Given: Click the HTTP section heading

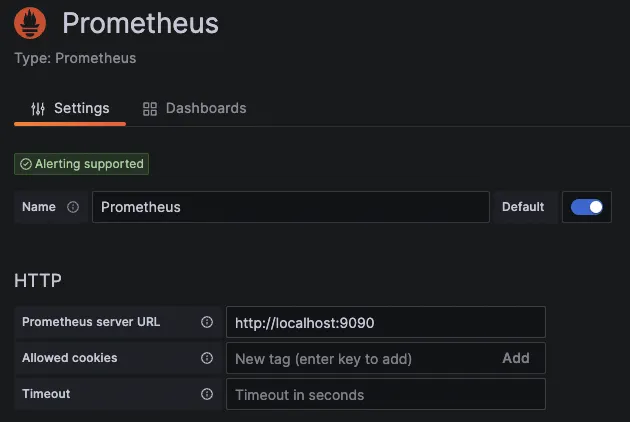Looking at the screenshot, I should pos(38,281).
